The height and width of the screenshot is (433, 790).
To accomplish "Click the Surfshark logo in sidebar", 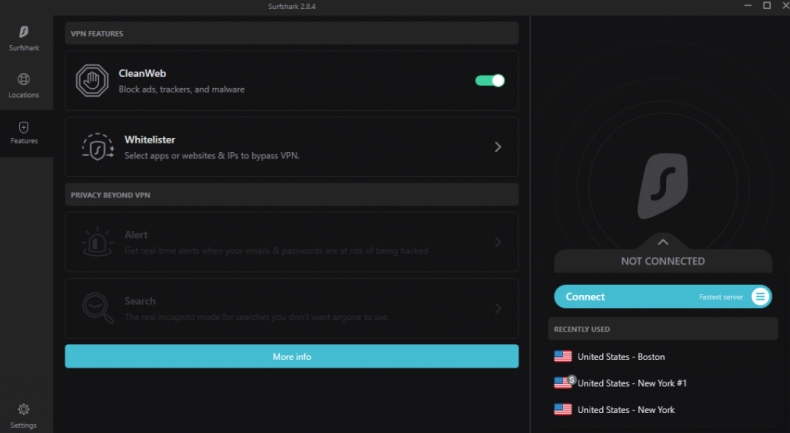I will [24, 33].
